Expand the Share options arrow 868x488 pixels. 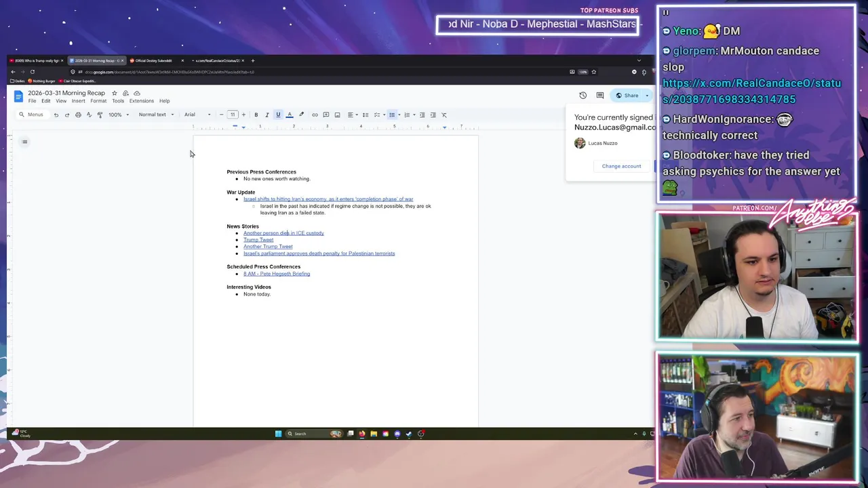pyautogui.click(x=647, y=96)
